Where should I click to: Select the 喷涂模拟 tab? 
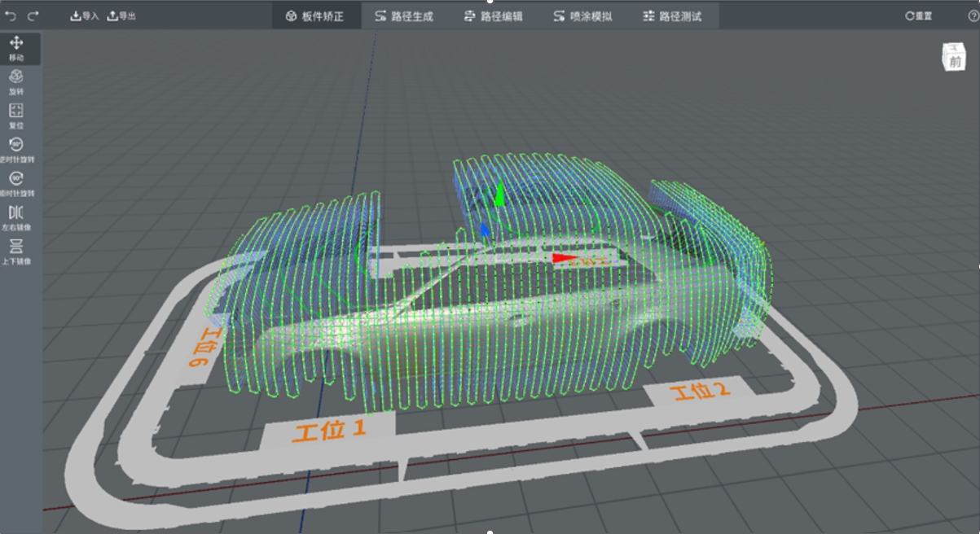[583, 15]
